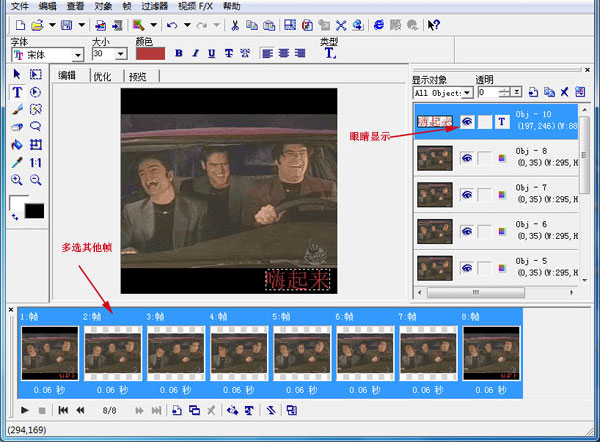Screen dimensions: 600x442
Task: Switch to the 预览 tab
Action: pyautogui.click(x=137, y=77)
